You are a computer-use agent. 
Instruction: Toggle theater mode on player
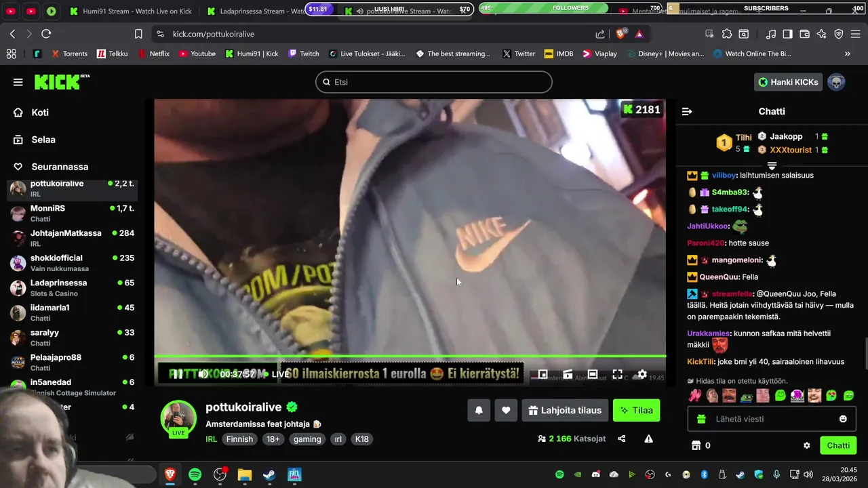pos(592,374)
